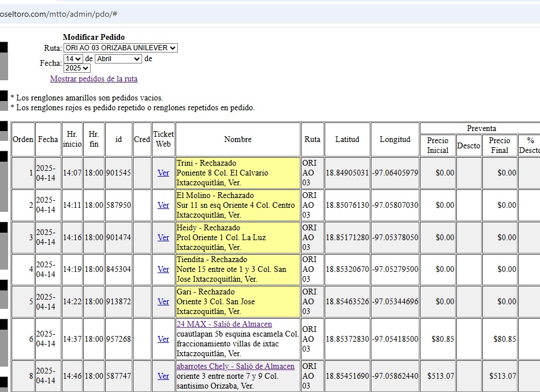
Task: Open Ver ticket for Gari order
Action: (x=163, y=301)
